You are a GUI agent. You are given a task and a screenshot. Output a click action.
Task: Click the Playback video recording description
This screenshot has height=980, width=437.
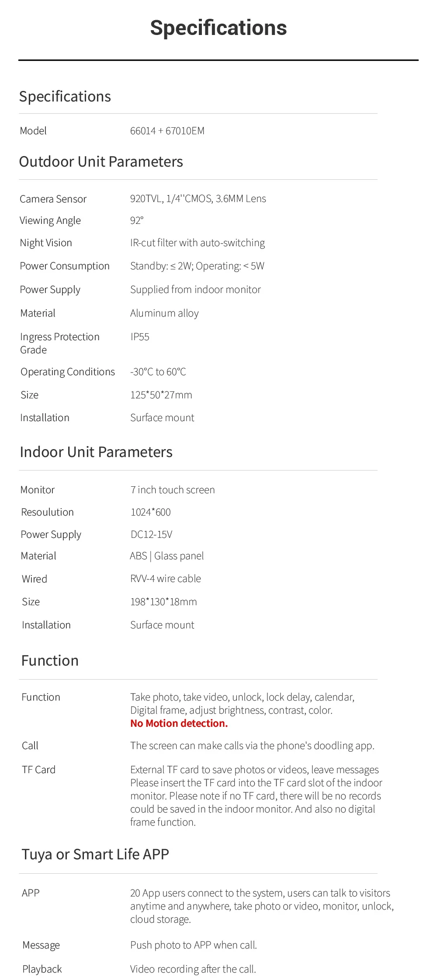click(193, 969)
